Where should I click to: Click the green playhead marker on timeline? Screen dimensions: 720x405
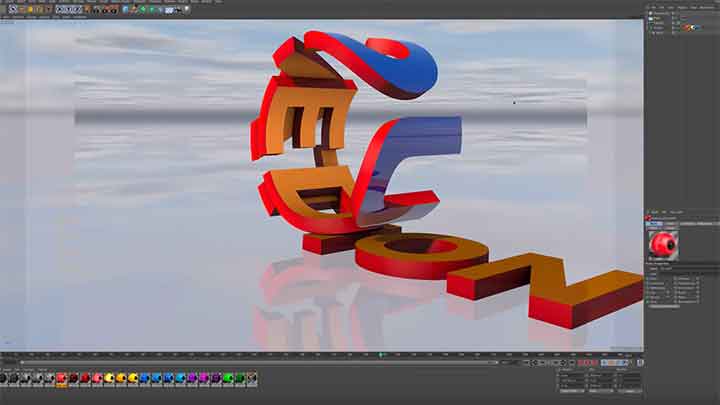click(381, 354)
